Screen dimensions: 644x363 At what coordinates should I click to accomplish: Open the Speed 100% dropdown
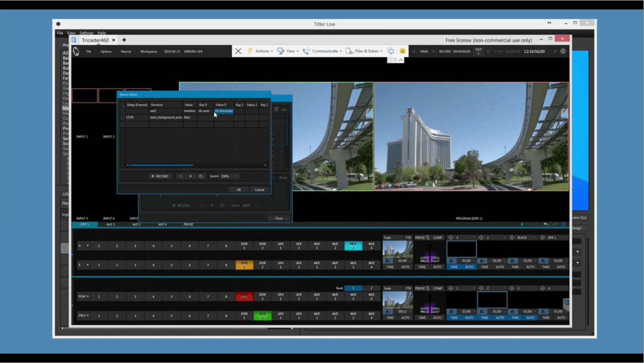229,176
